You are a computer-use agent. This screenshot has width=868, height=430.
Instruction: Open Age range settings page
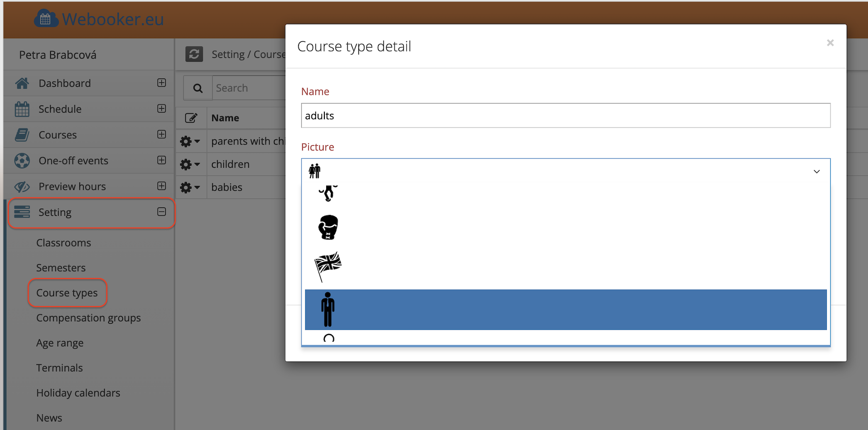pos(60,343)
